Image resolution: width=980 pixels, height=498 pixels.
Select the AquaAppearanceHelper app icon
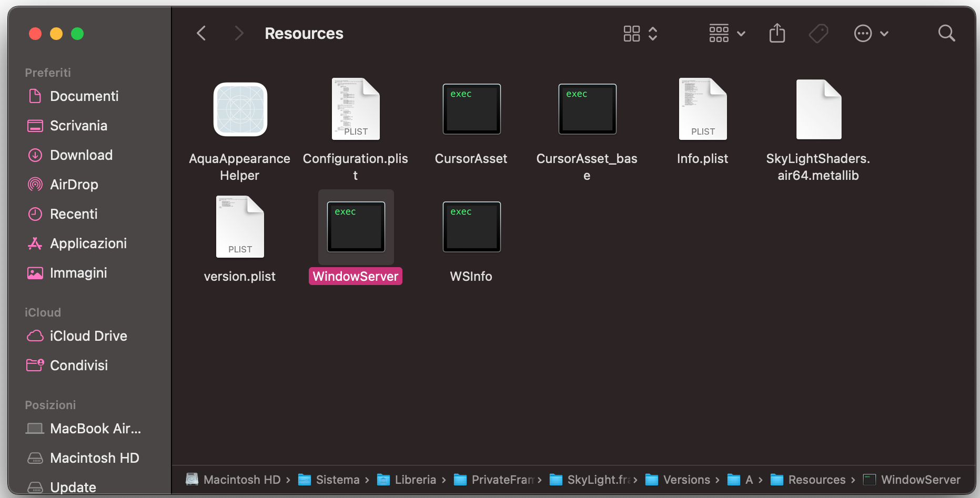click(x=239, y=109)
